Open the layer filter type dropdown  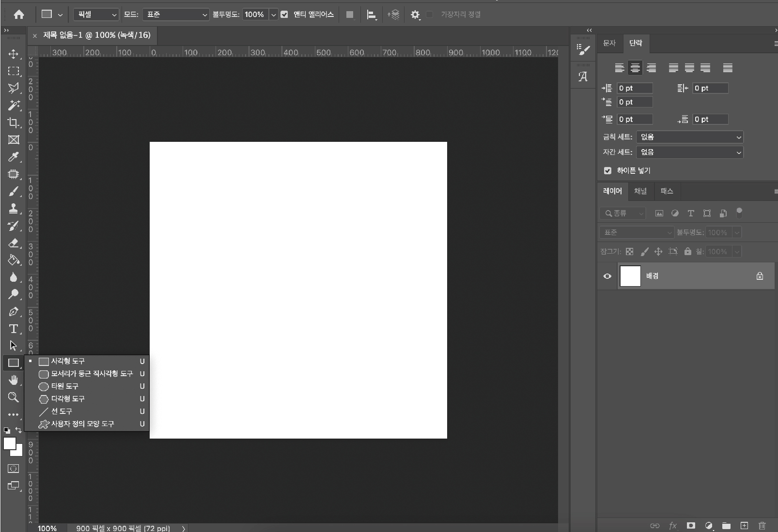(x=623, y=213)
